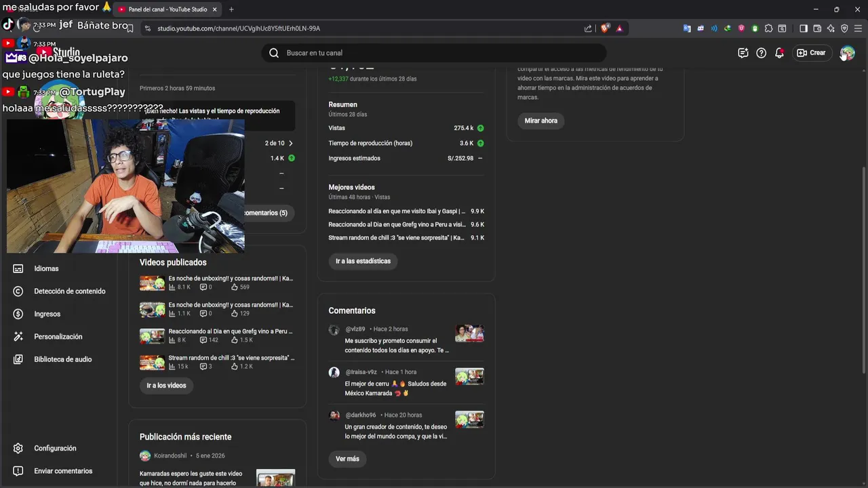Click the comments icon showing 142

(x=203, y=340)
